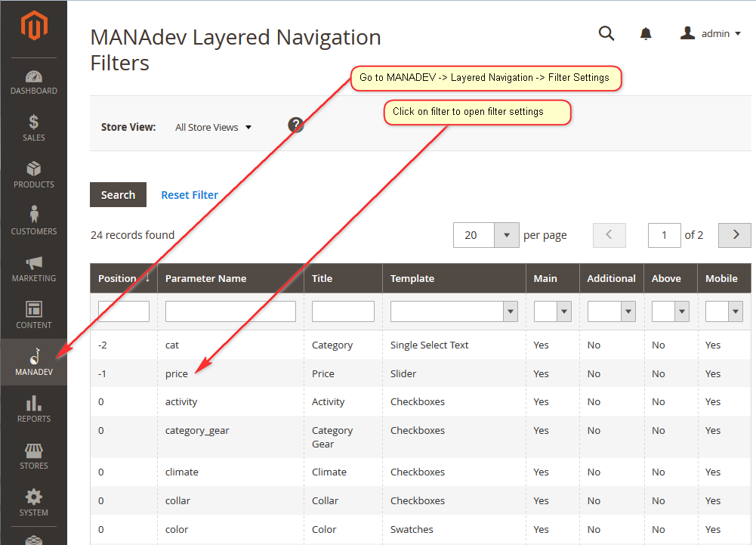This screenshot has width=756, height=545.
Task: Expand the All Store Views switcher
Action: tap(213, 128)
